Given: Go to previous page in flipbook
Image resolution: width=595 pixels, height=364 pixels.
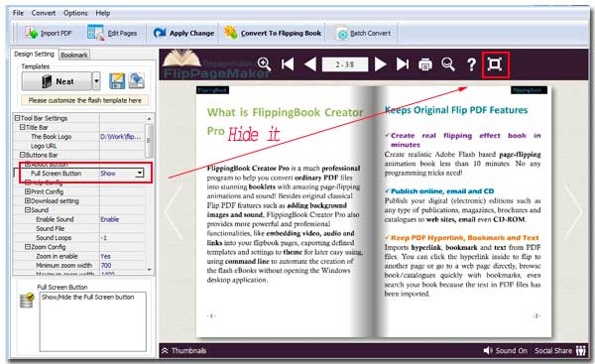Looking at the screenshot, I should point(310,64).
